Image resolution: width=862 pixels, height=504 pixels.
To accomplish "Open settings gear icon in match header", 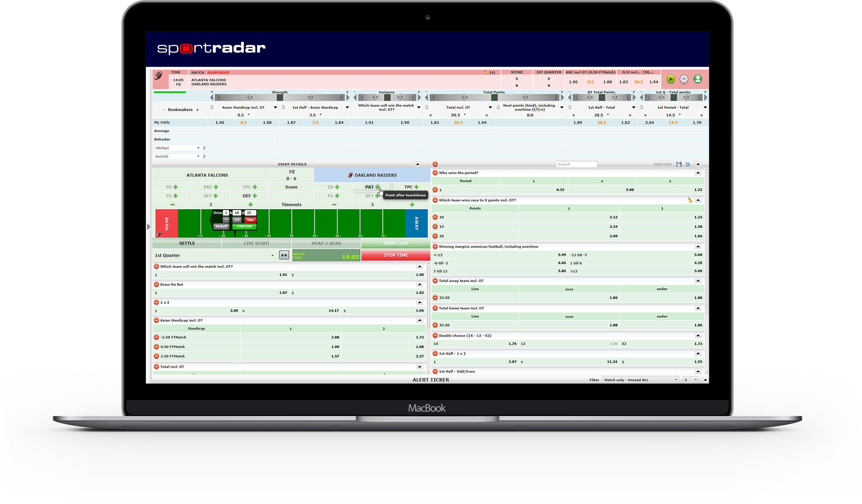I will (x=684, y=79).
